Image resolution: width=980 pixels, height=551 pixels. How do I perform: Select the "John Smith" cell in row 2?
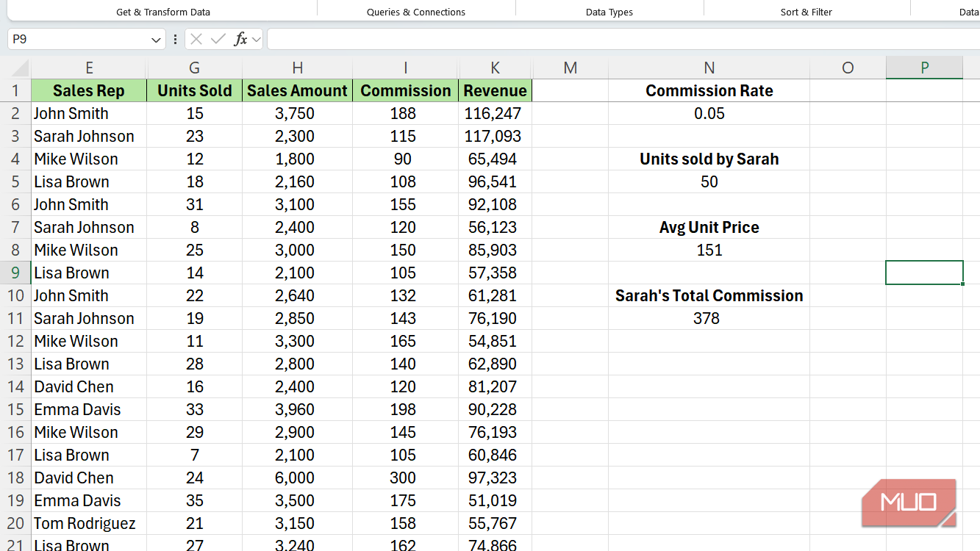(89, 114)
